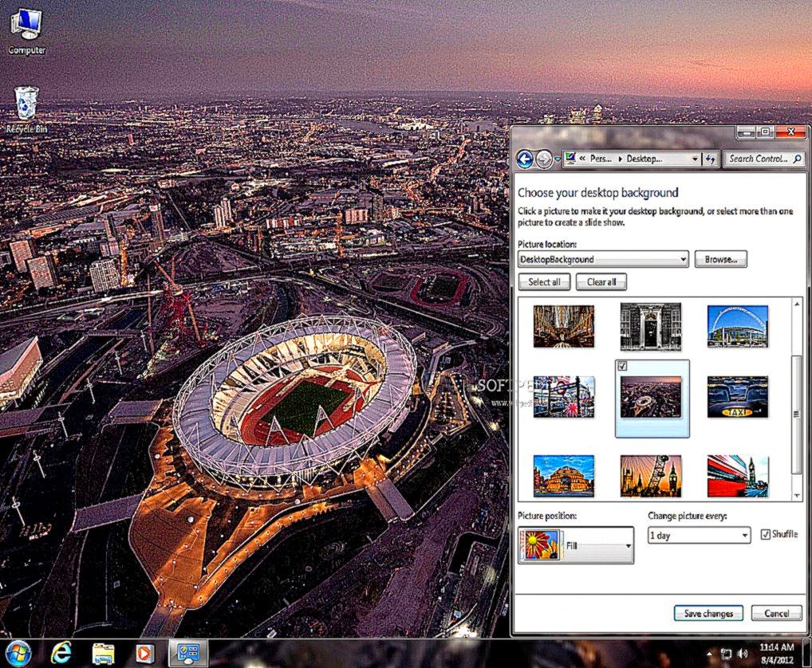Open Windows Explorer from the taskbar
Viewport: 812px width, 668px height.
pos(102,653)
